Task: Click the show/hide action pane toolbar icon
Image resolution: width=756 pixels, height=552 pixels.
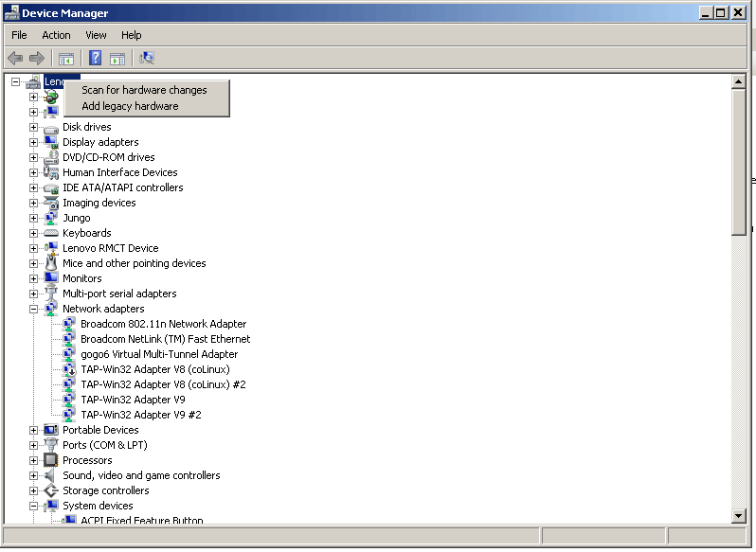Action: [117, 58]
